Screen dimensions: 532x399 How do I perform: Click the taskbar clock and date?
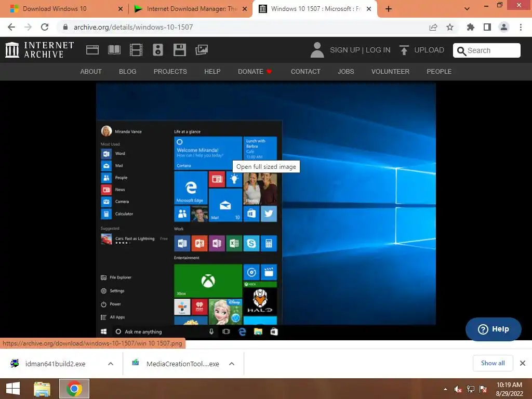click(509, 389)
